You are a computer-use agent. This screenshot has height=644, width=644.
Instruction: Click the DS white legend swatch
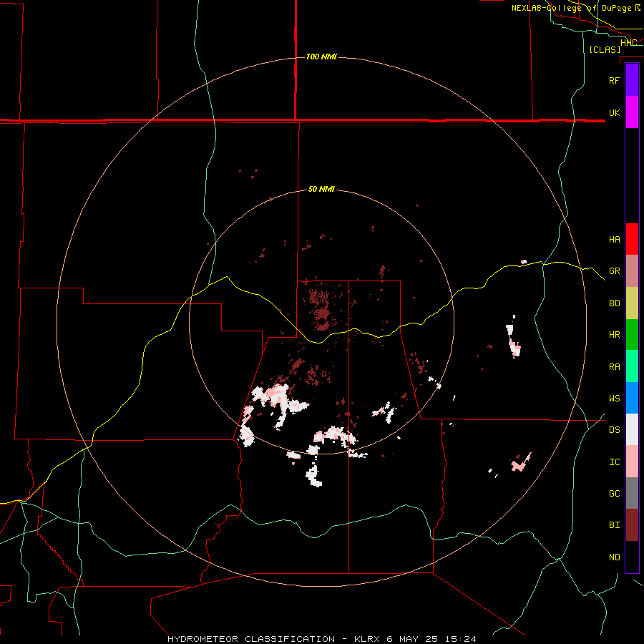coord(632,429)
